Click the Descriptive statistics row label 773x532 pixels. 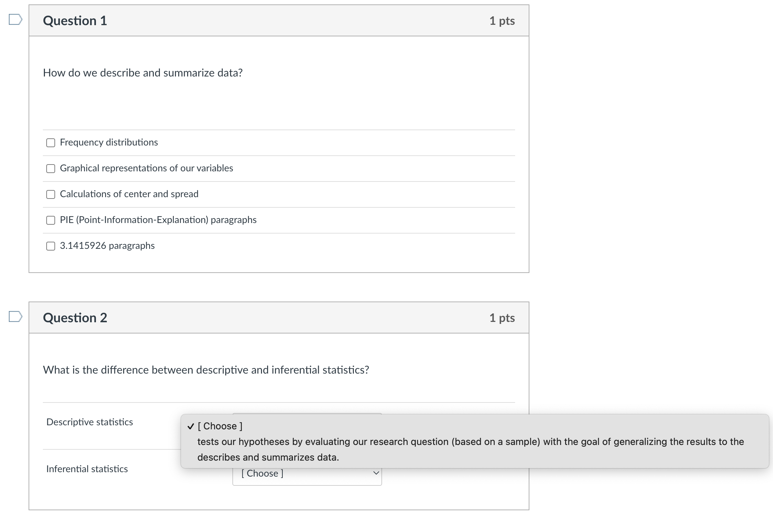pyautogui.click(x=89, y=422)
